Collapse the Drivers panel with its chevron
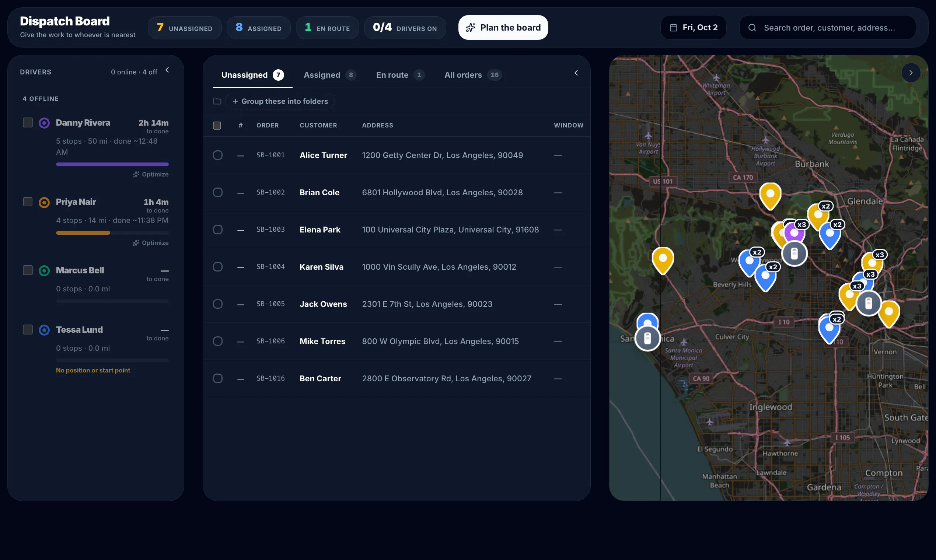 click(167, 70)
